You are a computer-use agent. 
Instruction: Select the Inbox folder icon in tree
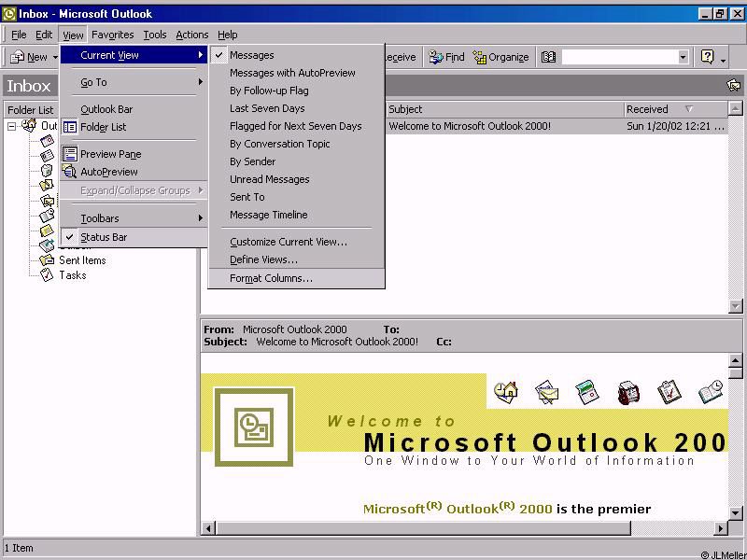(48, 201)
